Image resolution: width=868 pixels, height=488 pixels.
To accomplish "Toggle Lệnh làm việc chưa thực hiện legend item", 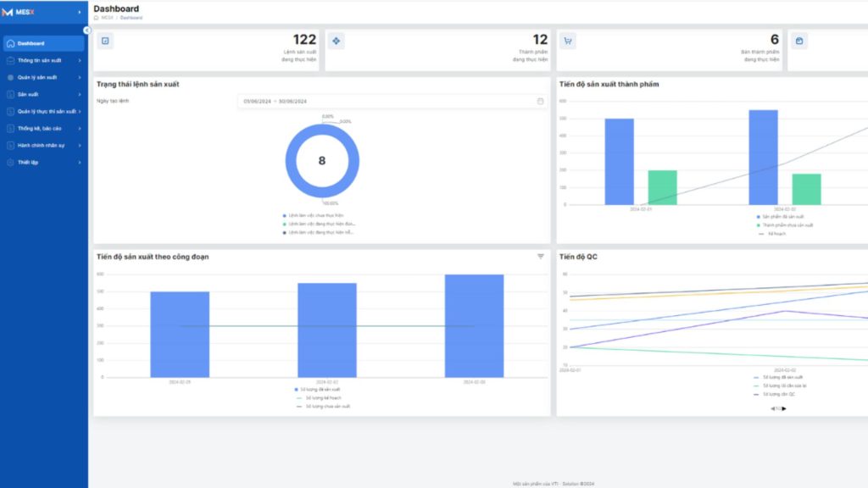I will point(314,216).
